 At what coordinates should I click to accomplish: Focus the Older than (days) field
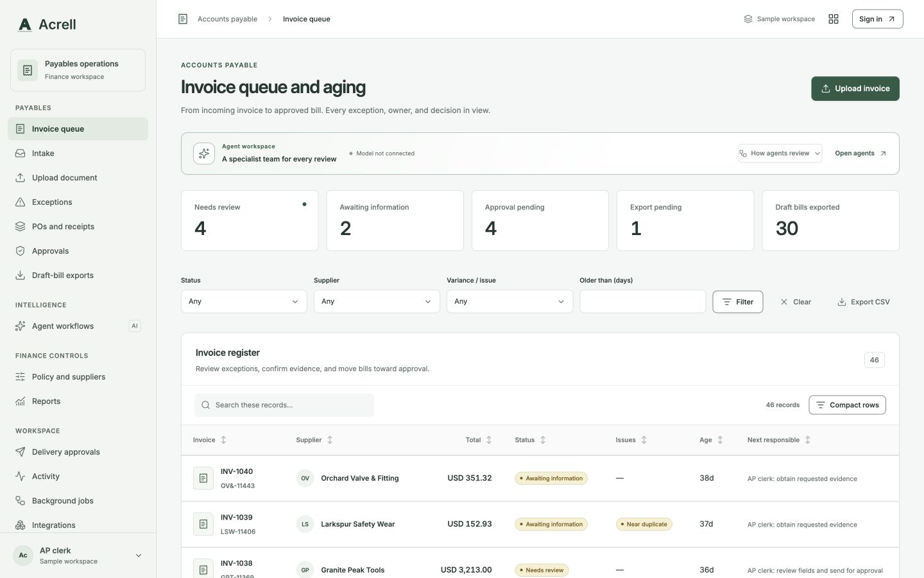(642, 301)
